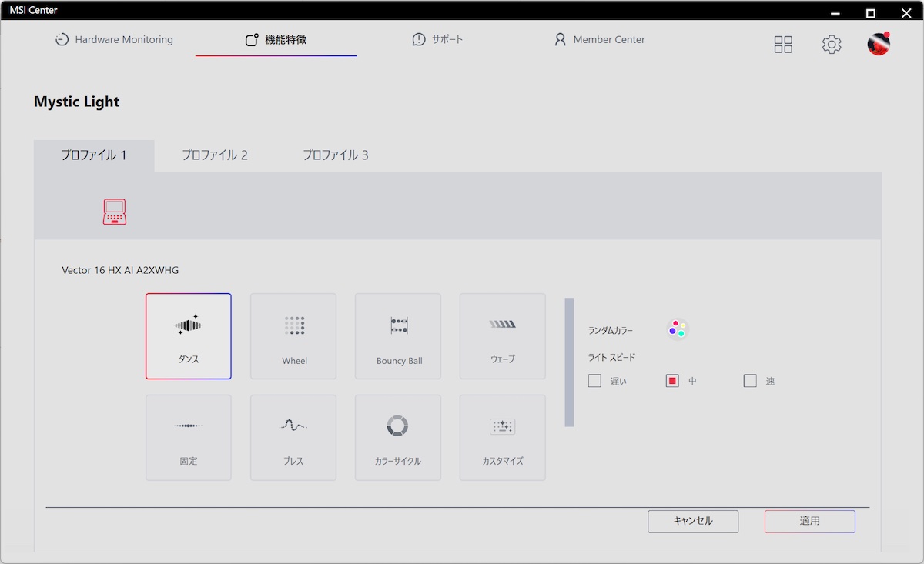The height and width of the screenshot is (564, 924).
Task: Pick the Bouncy Ball effect
Action: point(398,336)
